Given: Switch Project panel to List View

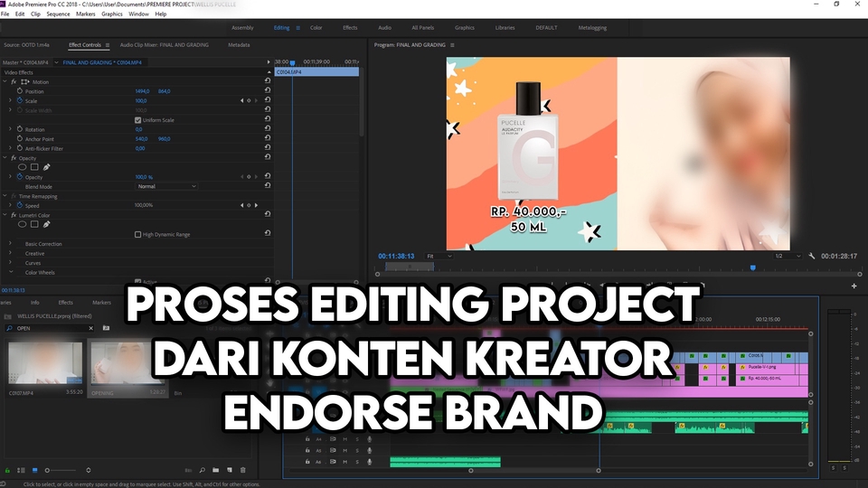Looking at the screenshot, I should (21, 470).
